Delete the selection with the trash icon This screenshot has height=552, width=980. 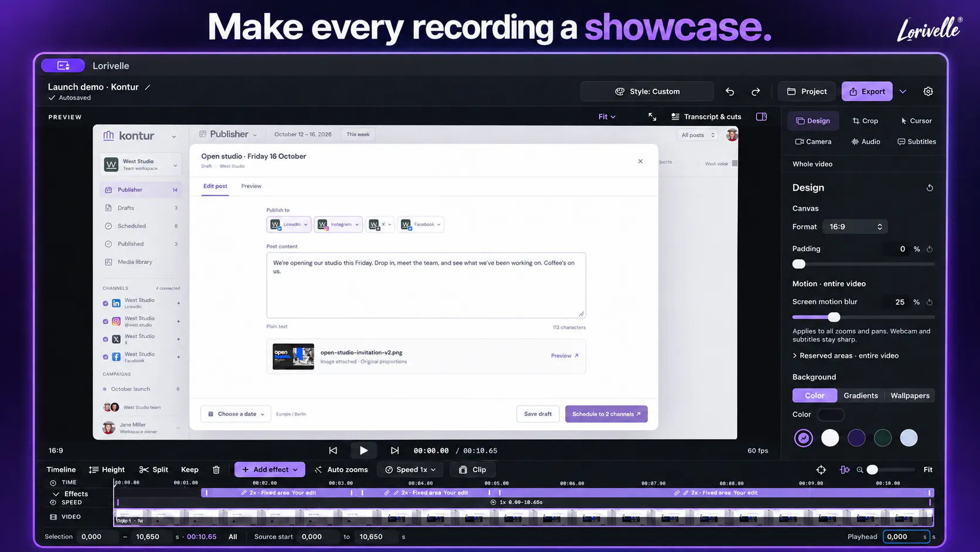[x=216, y=469]
